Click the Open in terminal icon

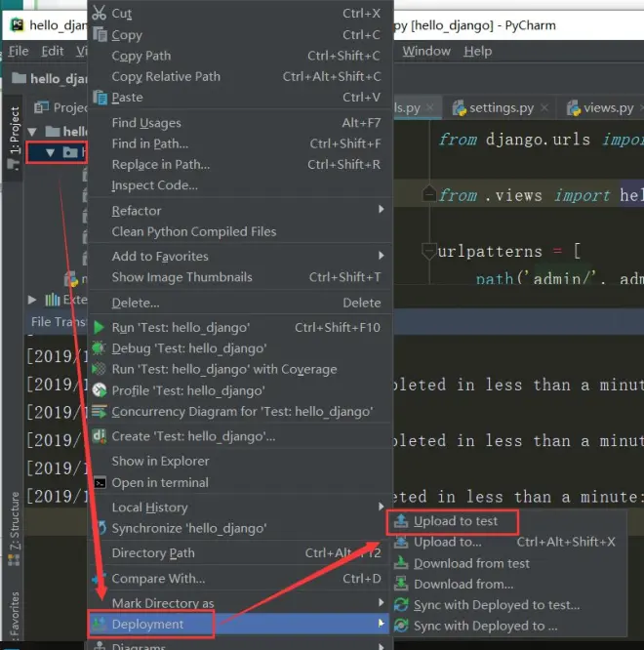(x=100, y=483)
